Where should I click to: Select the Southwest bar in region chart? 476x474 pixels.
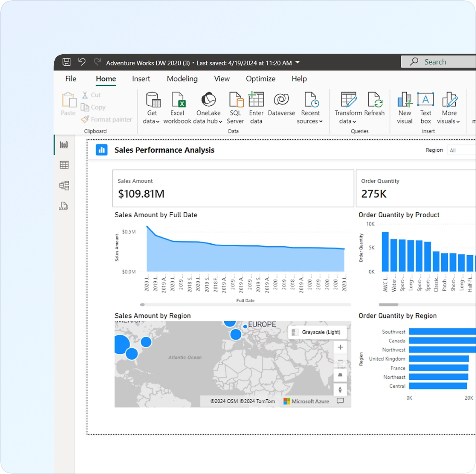[442, 332]
